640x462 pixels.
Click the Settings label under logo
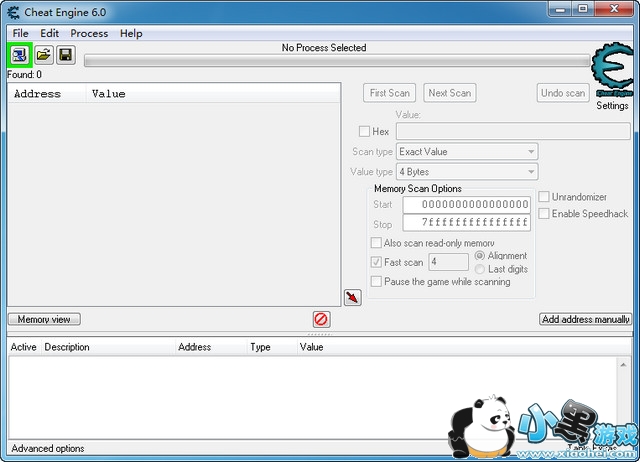[612, 105]
